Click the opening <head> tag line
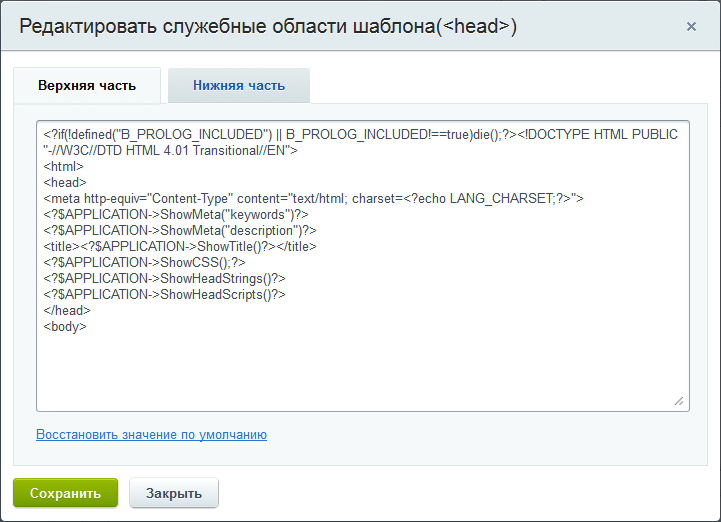The width and height of the screenshot is (721, 522). pos(65,183)
